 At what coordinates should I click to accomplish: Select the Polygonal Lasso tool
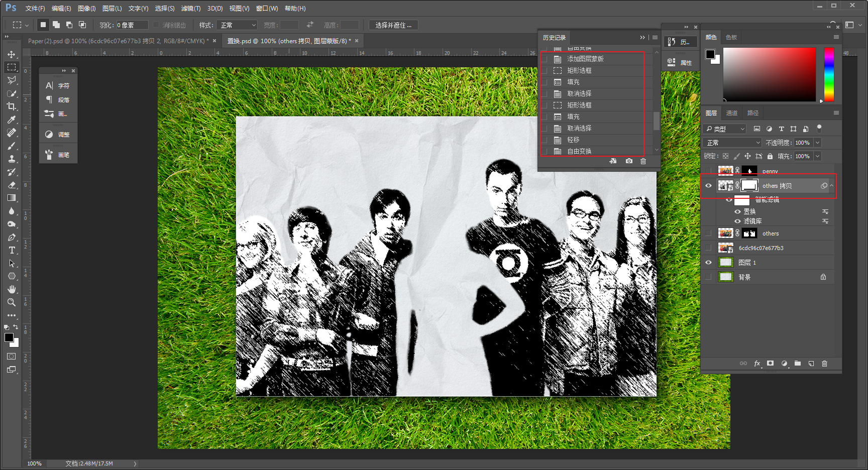coord(11,80)
